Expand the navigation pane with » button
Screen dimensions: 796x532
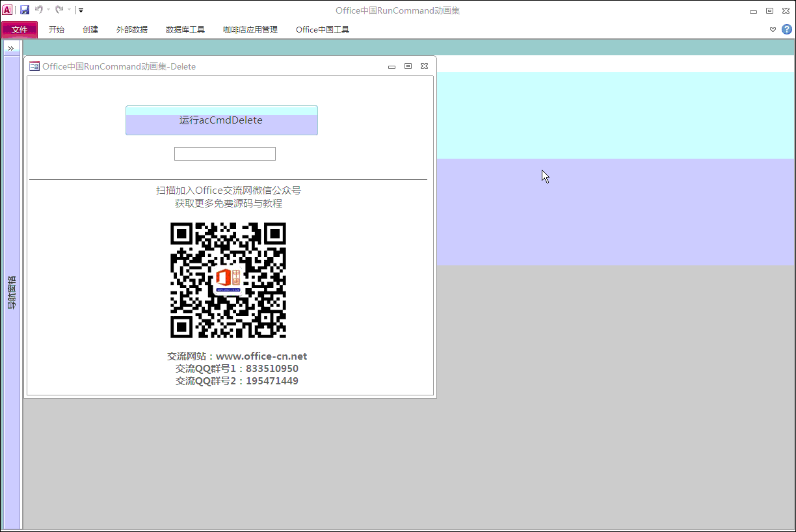point(11,48)
